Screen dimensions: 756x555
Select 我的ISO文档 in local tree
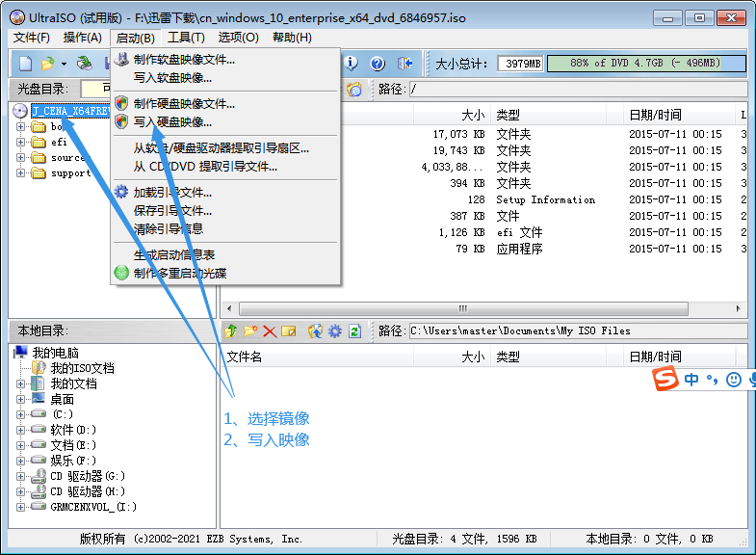83,368
